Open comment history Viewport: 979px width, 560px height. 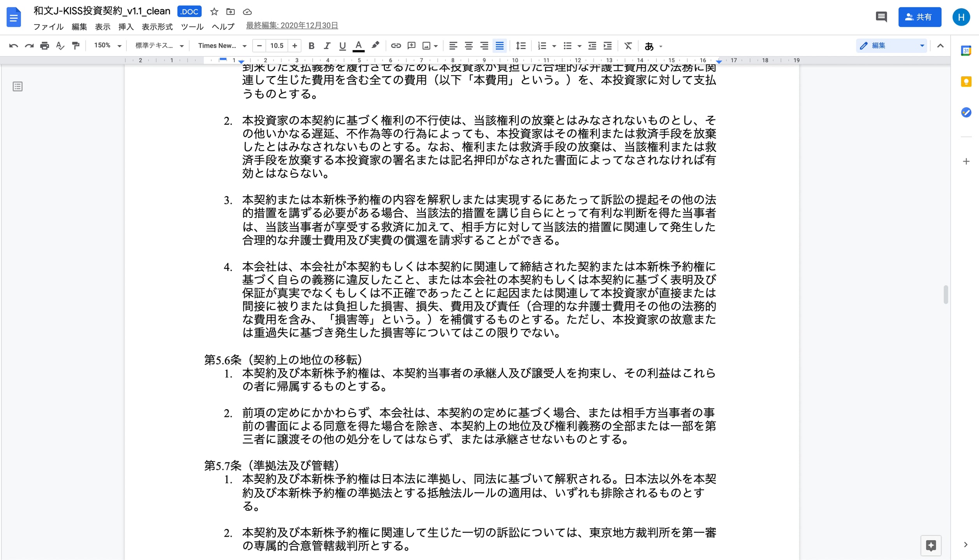tap(881, 17)
